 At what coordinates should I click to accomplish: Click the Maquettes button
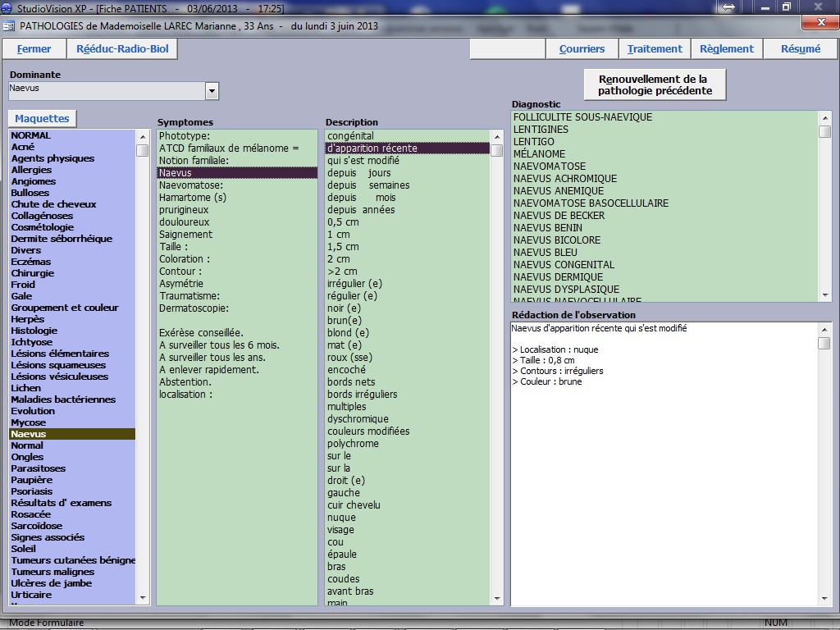(x=42, y=119)
